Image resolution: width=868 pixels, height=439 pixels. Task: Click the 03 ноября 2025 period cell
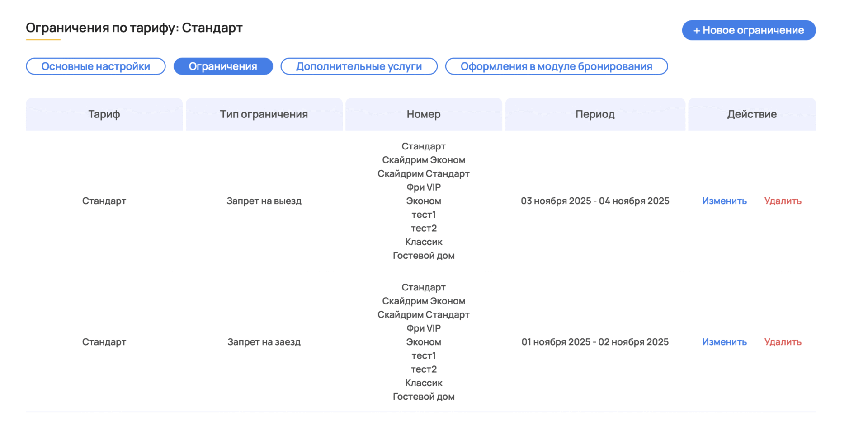tap(595, 201)
